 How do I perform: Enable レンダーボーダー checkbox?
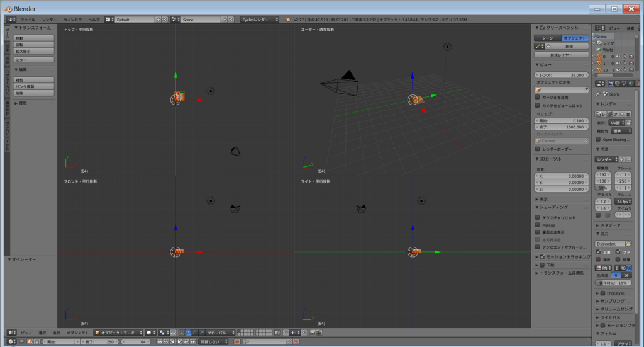[x=537, y=149]
